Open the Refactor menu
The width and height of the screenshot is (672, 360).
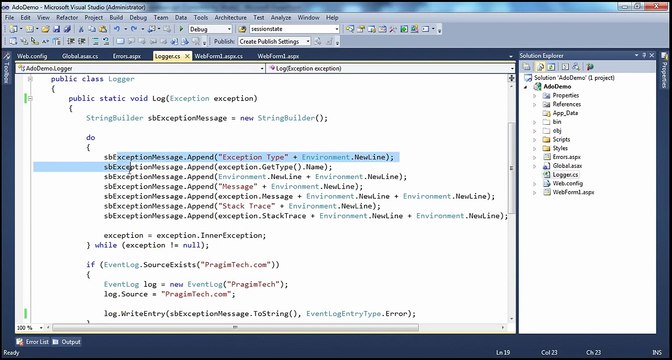[x=67, y=18]
